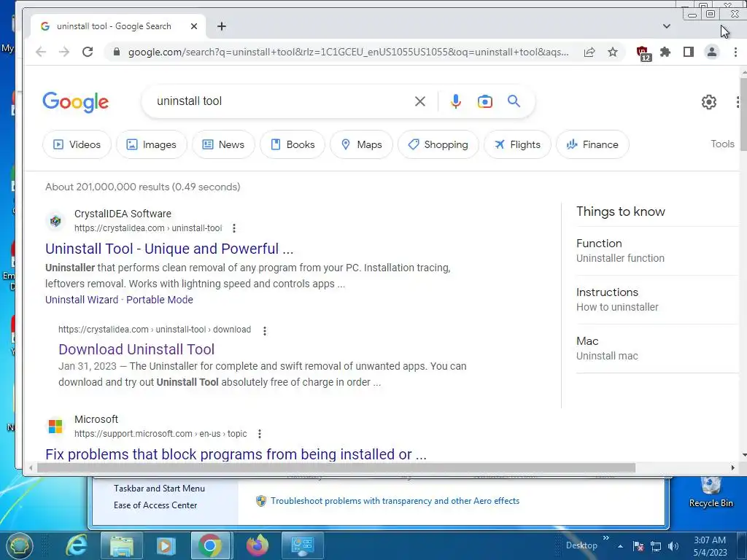
Task: Open 'Taskbar and Start Menu' in Control Panel
Action: [159, 488]
